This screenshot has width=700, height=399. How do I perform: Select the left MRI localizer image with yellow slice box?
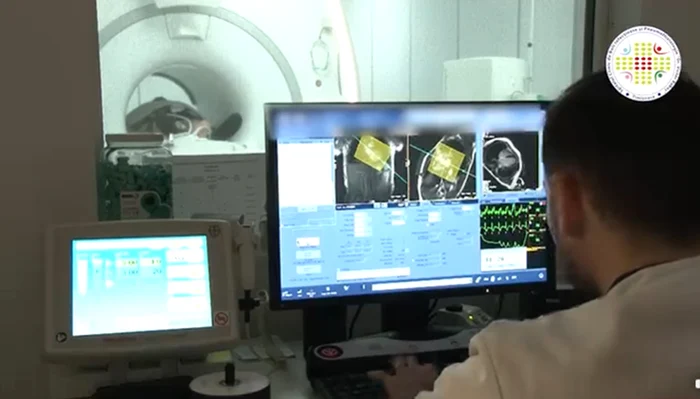tap(370, 169)
